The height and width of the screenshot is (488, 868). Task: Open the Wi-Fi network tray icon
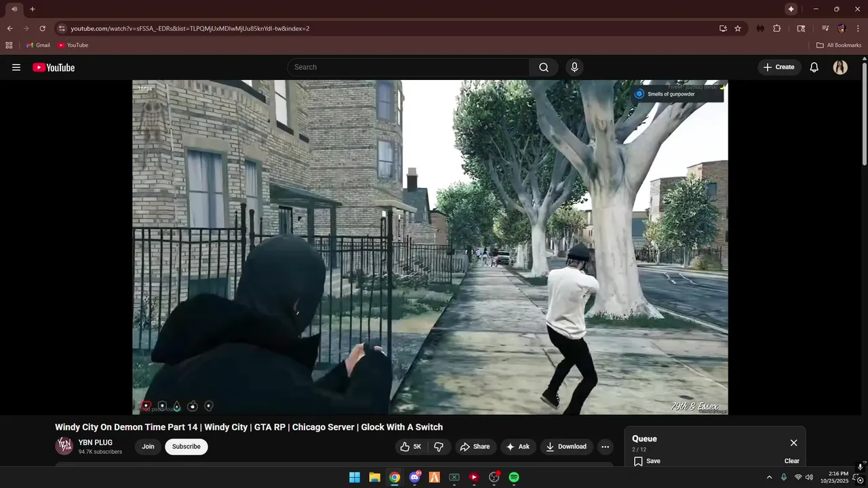798,477
